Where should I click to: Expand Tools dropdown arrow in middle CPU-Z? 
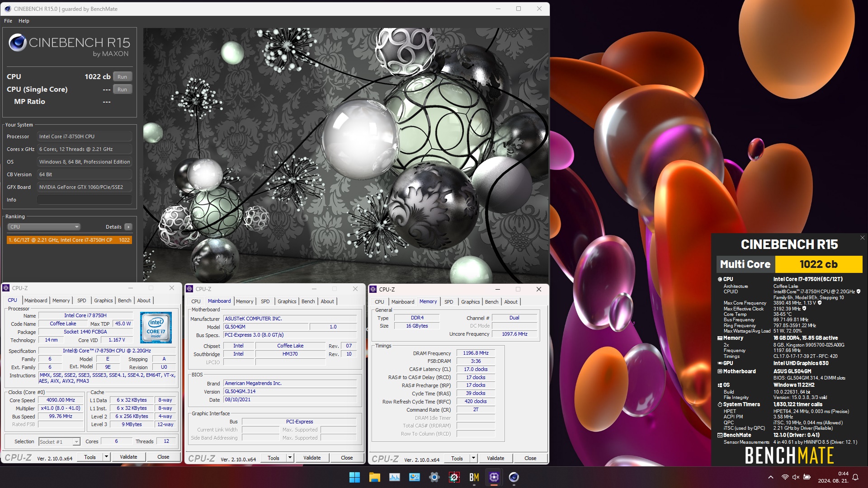pyautogui.click(x=290, y=458)
